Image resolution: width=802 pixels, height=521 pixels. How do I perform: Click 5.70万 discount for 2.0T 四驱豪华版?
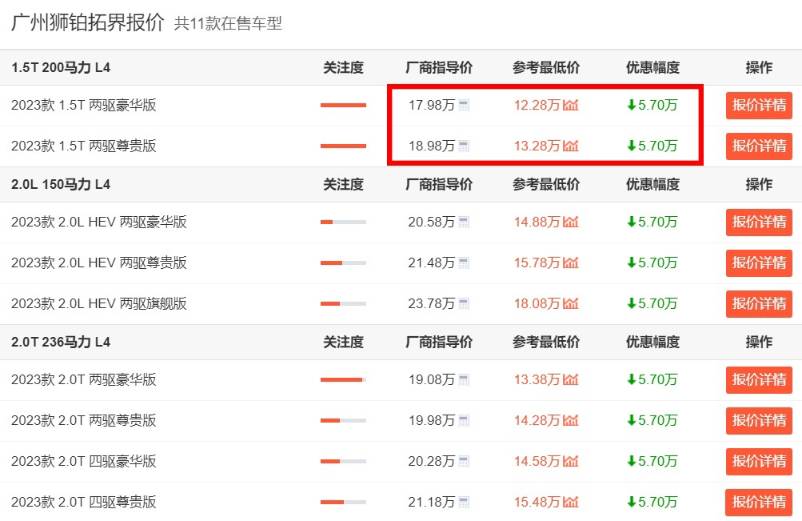coord(652,461)
